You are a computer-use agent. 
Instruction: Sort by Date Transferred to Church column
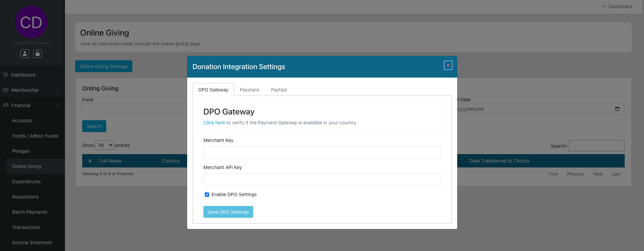(x=499, y=161)
